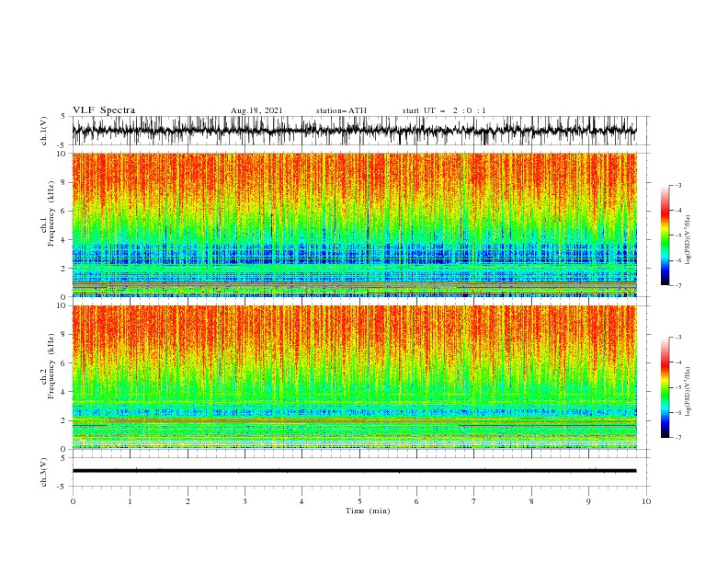Click the time axis tick "3"

(x=245, y=501)
